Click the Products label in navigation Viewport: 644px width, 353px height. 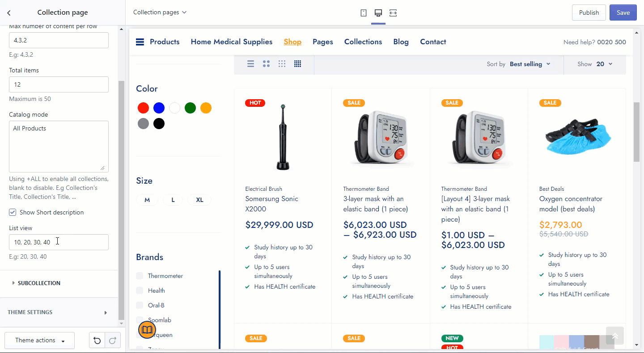click(165, 42)
